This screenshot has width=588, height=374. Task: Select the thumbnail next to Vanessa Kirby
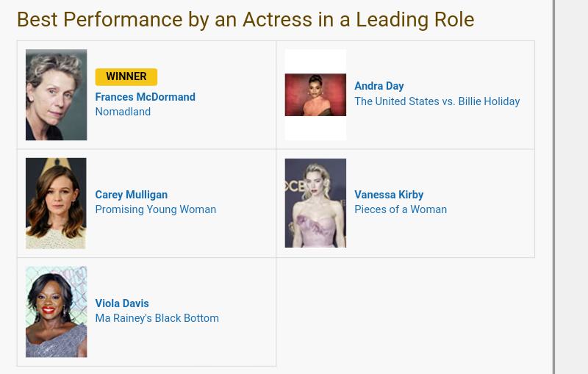tap(315, 203)
